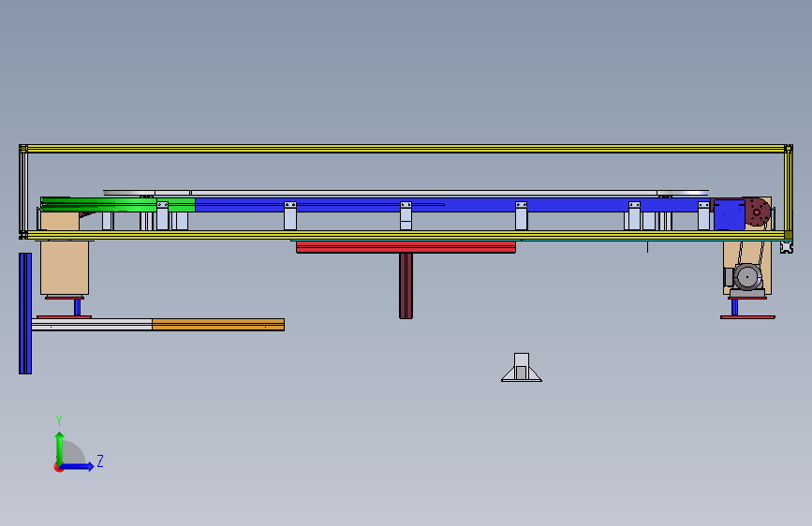
Task: Select the green conveyor section
Action: click(x=118, y=204)
